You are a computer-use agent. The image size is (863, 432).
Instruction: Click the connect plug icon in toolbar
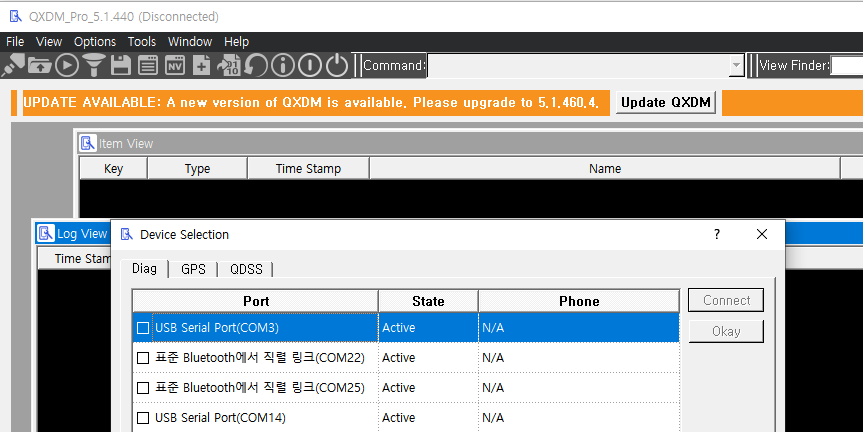coord(14,65)
